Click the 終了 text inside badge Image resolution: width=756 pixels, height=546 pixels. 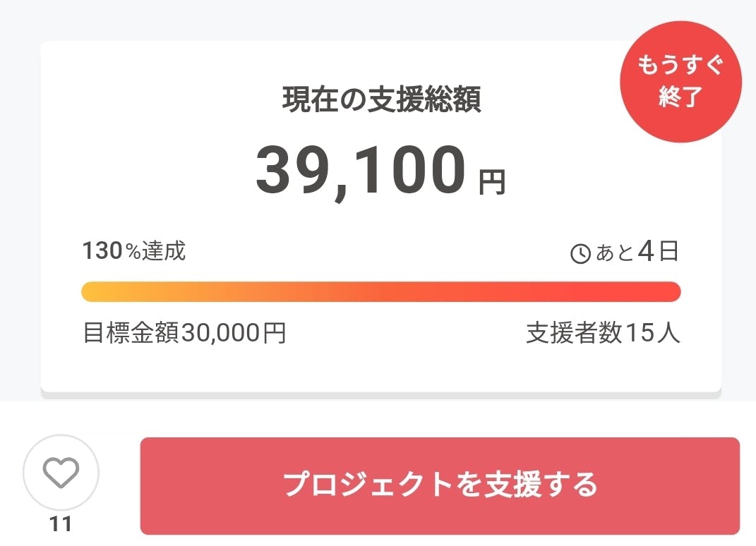(679, 97)
